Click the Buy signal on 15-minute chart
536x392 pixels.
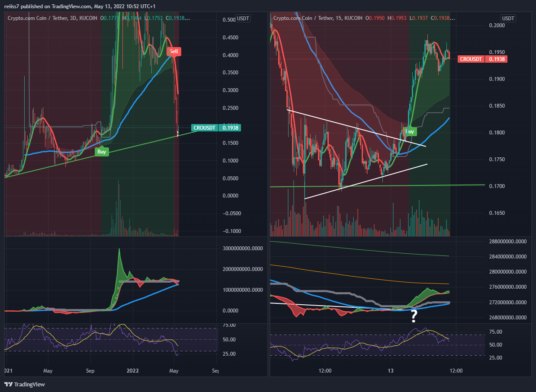pyautogui.click(x=410, y=131)
